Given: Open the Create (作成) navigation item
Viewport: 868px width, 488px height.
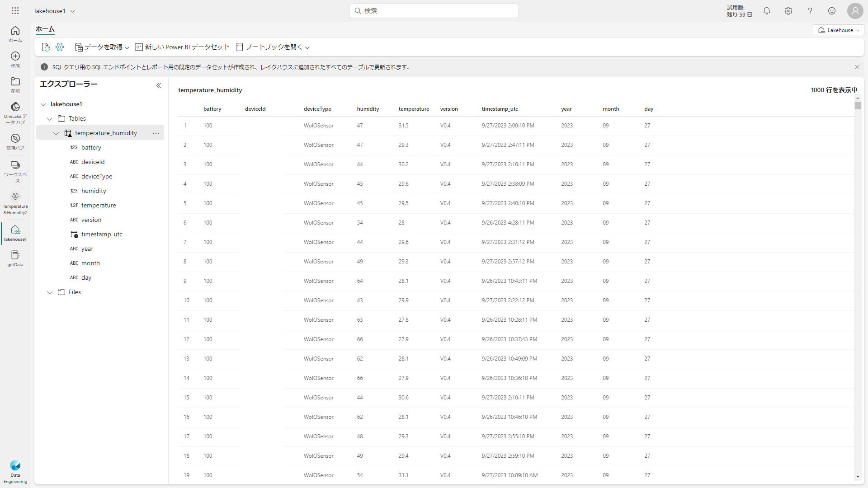Looking at the screenshot, I should pyautogui.click(x=15, y=59).
